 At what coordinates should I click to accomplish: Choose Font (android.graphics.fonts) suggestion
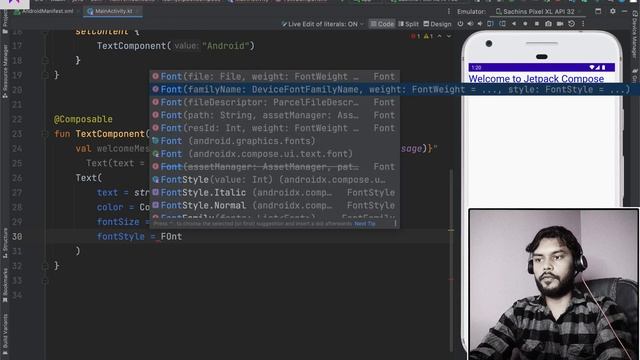(274, 141)
